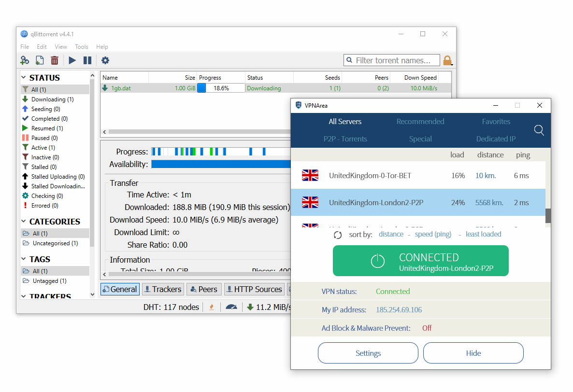Sort servers by least loaded link
Image resolution: width=573 pixels, height=392 pixels.
click(x=484, y=234)
